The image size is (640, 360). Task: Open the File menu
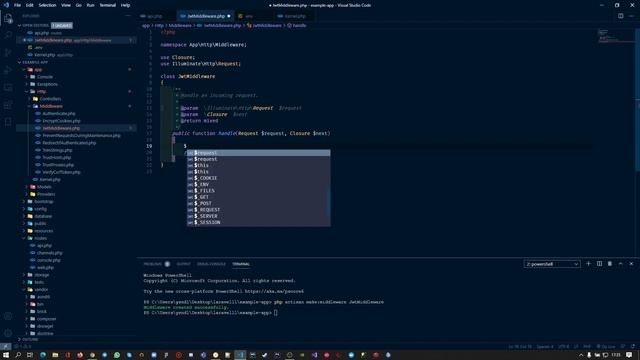[17, 5]
